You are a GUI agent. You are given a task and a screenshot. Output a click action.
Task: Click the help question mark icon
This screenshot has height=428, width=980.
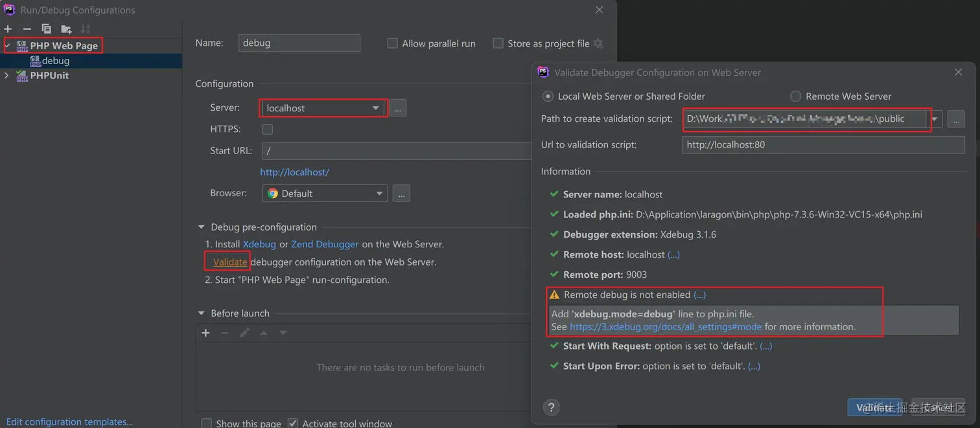pos(551,407)
